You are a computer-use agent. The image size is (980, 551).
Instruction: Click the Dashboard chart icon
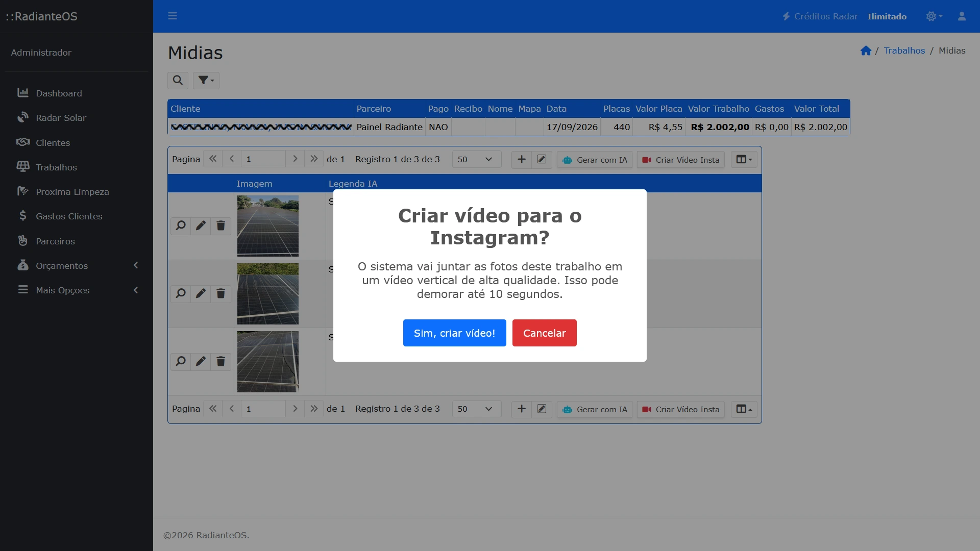click(22, 92)
